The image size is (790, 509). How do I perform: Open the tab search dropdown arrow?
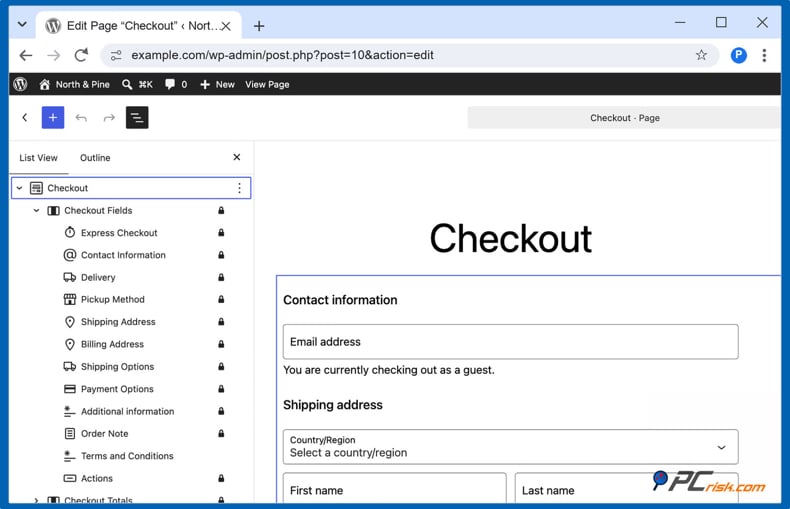22,24
